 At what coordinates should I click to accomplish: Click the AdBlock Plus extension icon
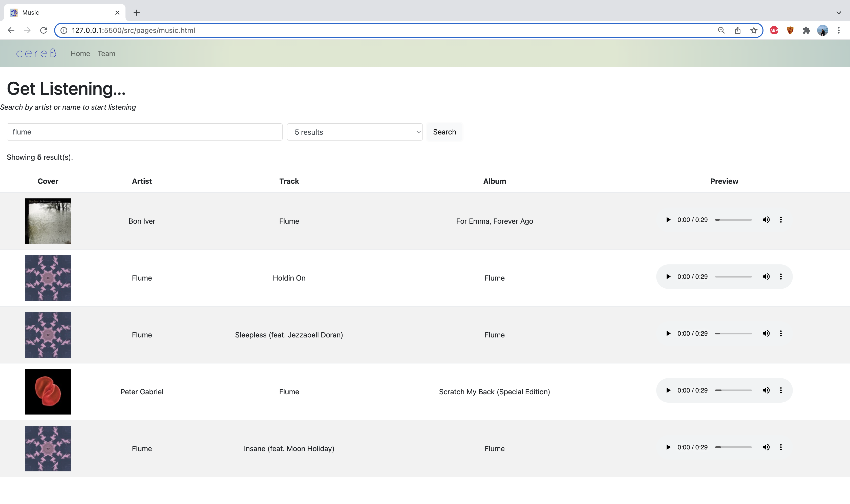pos(774,31)
